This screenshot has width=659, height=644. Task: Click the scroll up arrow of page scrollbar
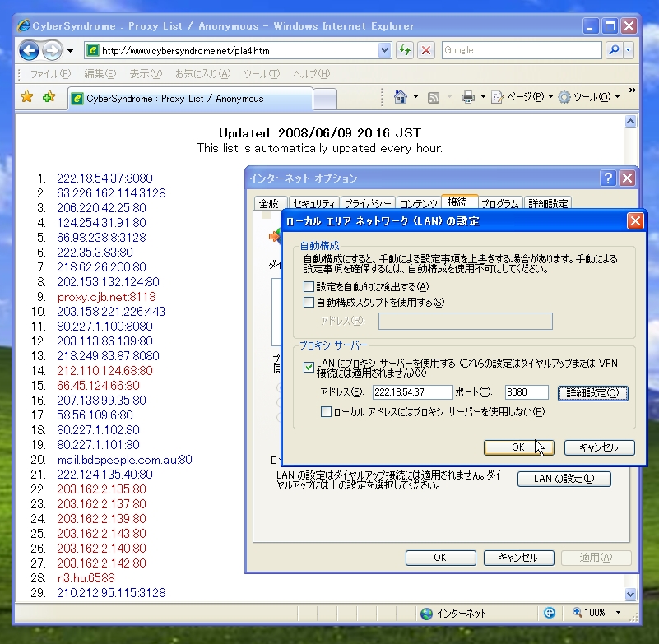pyautogui.click(x=630, y=122)
